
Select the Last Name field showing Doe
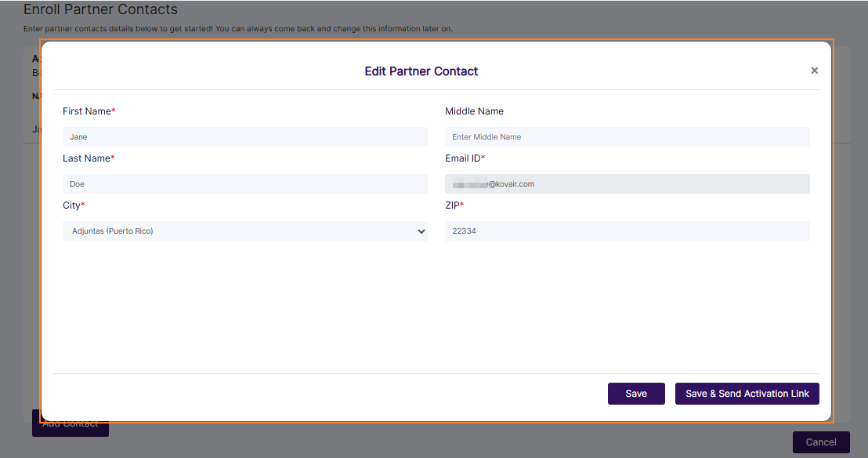click(245, 184)
